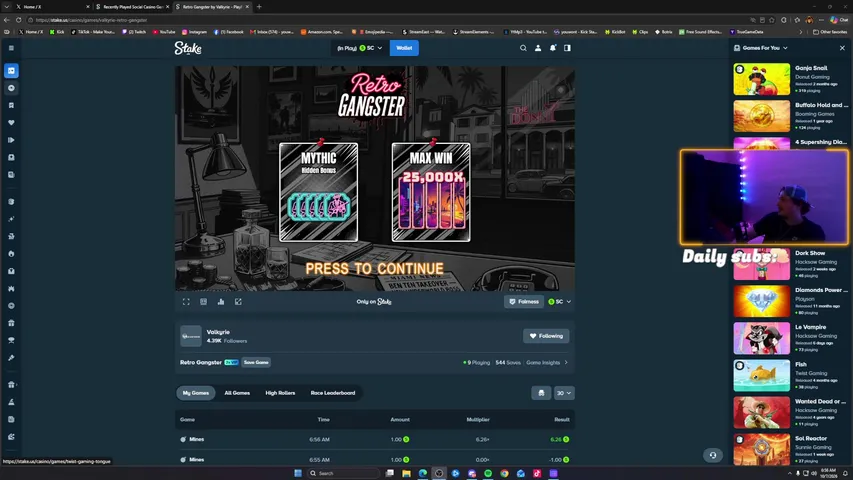Select the Race Leaderboard tab

click(x=333, y=393)
